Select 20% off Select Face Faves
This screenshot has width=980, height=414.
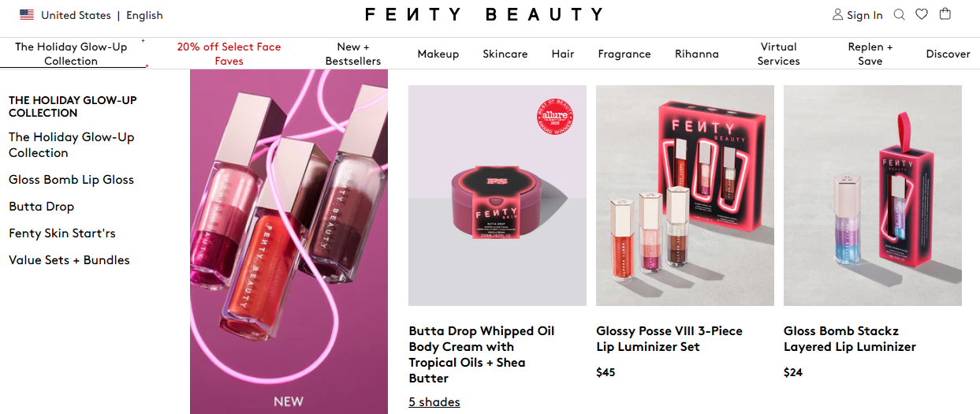tap(229, 54)
